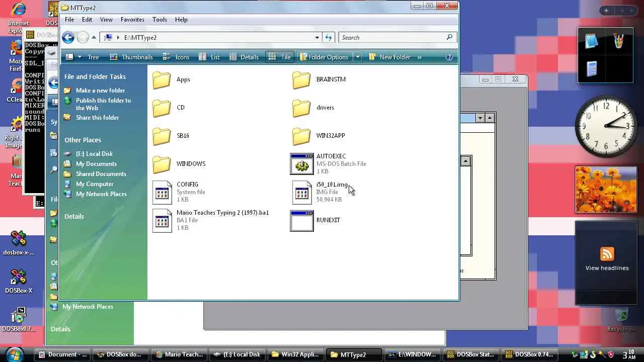
Task: Open the Help question mark icon
Action: pos(449,57)
